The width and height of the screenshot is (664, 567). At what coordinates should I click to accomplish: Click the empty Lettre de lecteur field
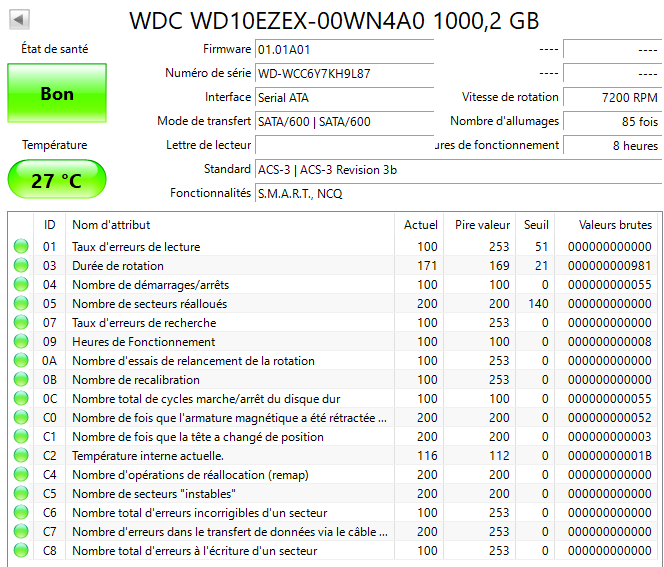[344, 146]
